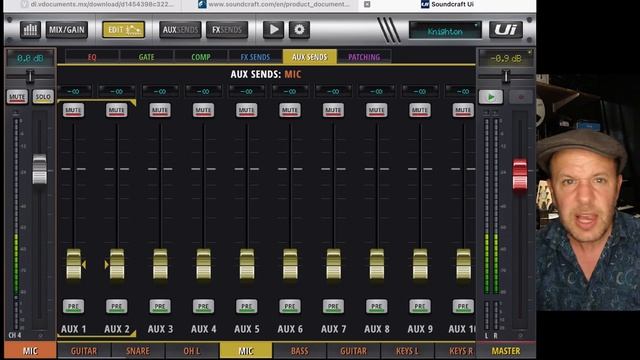This screenshot has width=640, height=360.
Task: Click the red MASTER fader knob
Action: 520,175
